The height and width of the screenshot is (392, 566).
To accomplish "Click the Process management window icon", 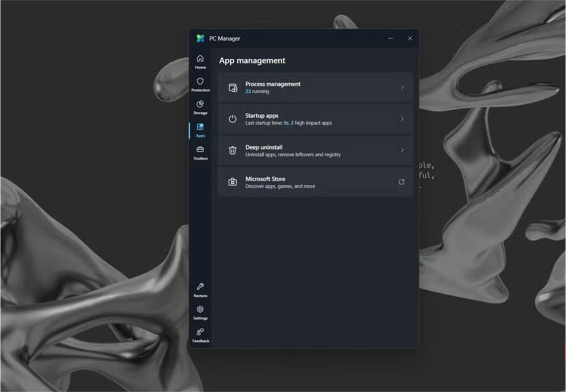I will [x=232, y=87].
